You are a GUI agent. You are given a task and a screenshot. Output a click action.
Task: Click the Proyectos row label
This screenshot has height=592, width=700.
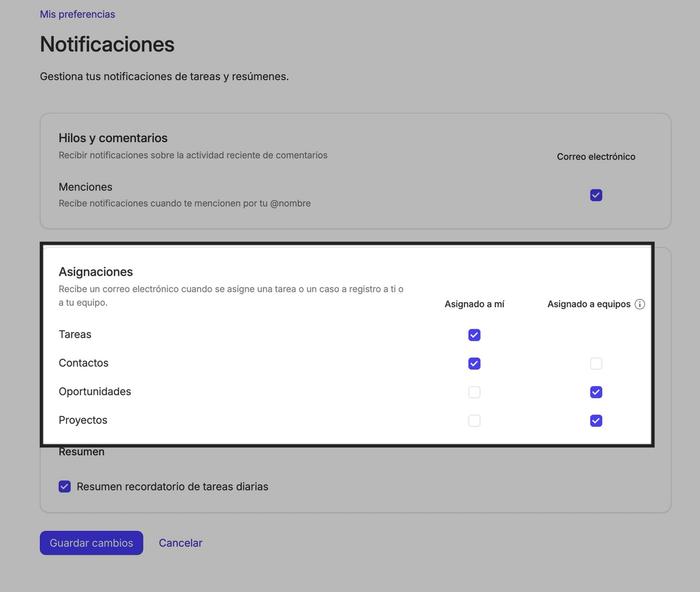coord(83,420)
